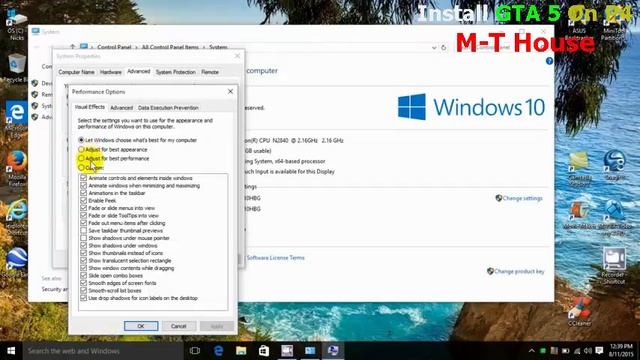640x360 pixels.
Task: Uncheck Enable Peek
Action: [x=84, y=200]
